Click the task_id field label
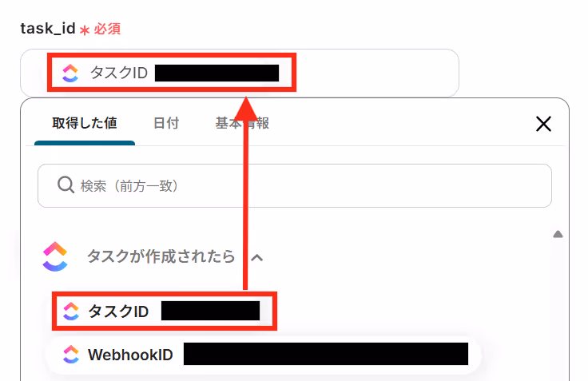 pyautogui.click(x=48, y=29)
